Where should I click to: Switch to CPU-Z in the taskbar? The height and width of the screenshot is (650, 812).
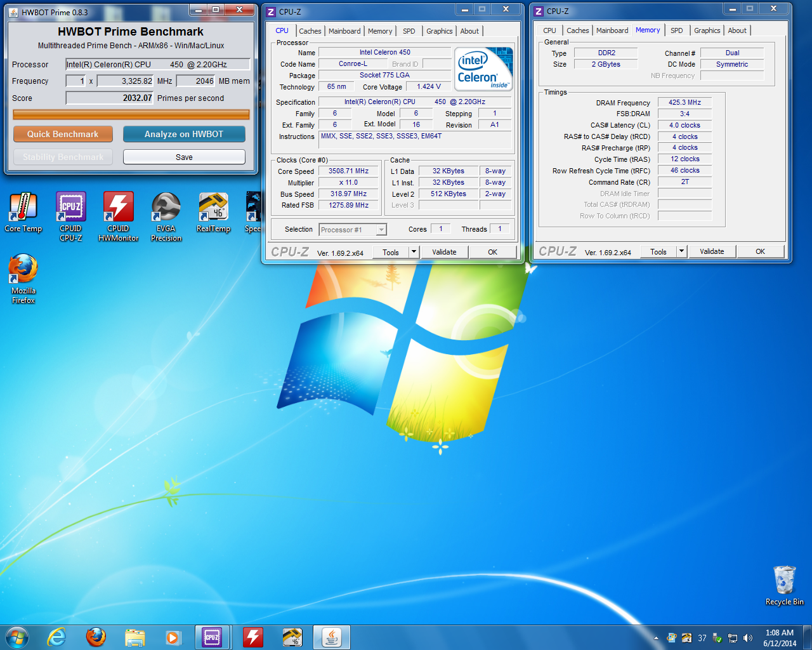213,637
